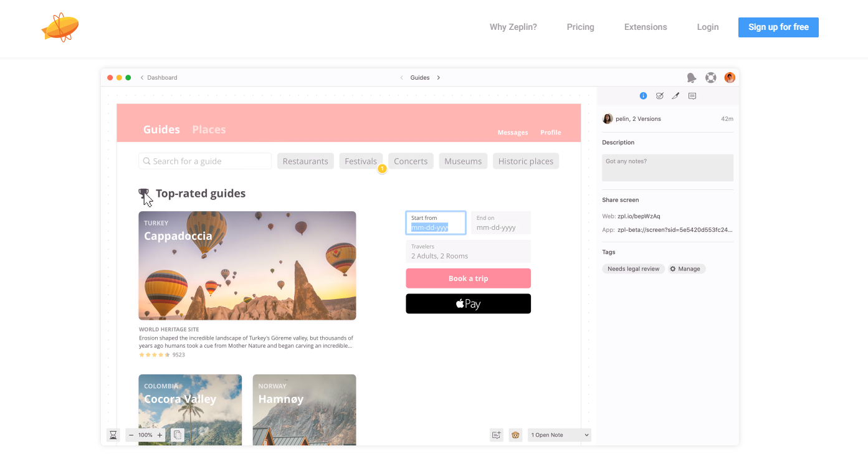Click the Zeplin airship logo
Image resolution: width=868 pixels, height=466 pixels.
pyautogui.click(x=60, y=27)
